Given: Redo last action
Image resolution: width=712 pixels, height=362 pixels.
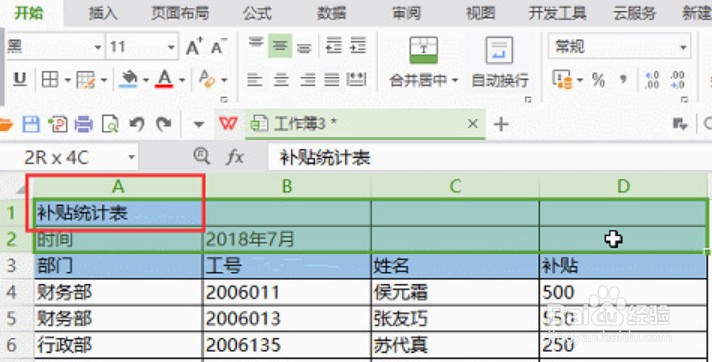Looking at the screenshot, I should coord(163,124).
